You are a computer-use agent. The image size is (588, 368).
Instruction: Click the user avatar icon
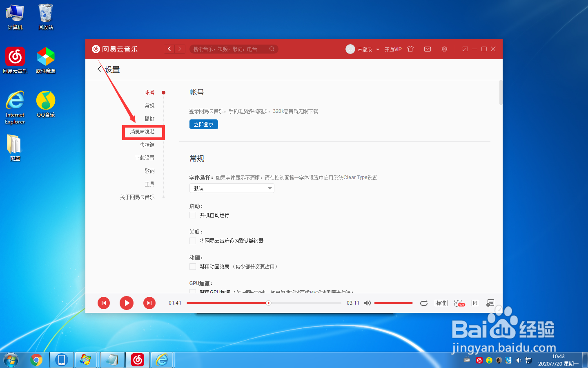(x=350, y=49)
